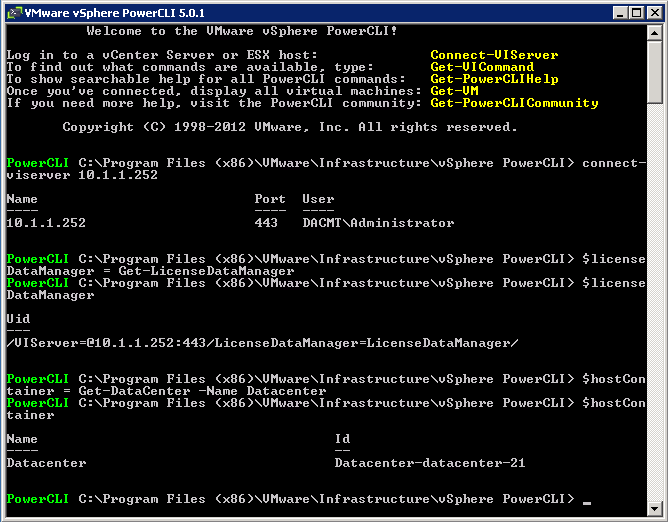Click the yellow Get-VICommand text
Image resolution: width=668 pixels, height=522 pixels.
pos(482,67)
